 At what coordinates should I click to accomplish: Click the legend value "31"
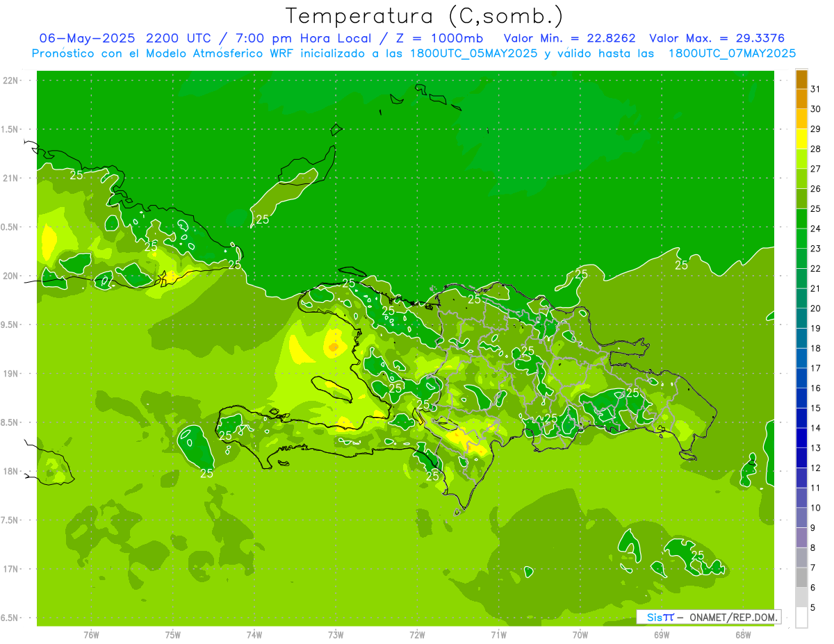click(816, 89)
